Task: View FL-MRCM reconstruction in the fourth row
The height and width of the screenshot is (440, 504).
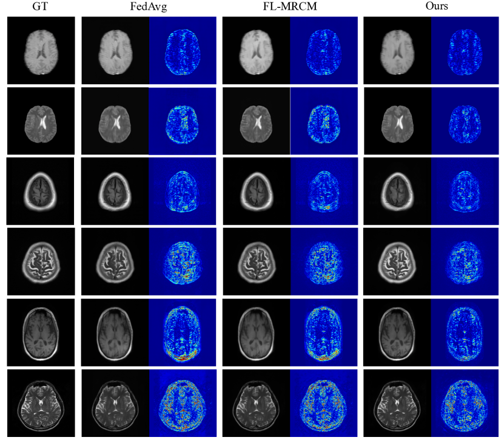Action: point(257,261)
